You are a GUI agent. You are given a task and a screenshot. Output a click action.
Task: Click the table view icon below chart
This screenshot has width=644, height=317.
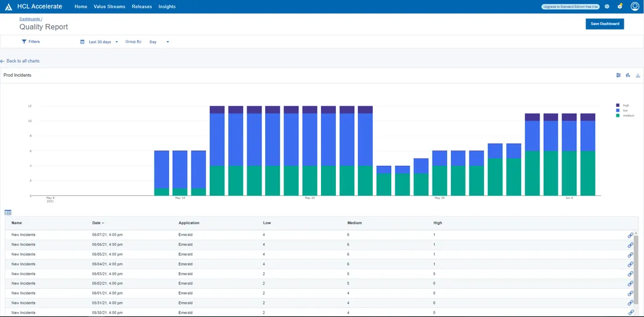8,213
